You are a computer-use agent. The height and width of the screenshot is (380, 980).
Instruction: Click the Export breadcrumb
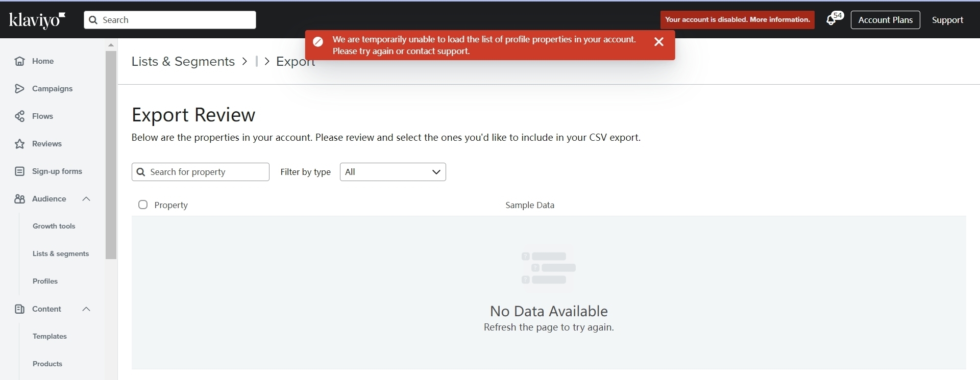[296, 62]
